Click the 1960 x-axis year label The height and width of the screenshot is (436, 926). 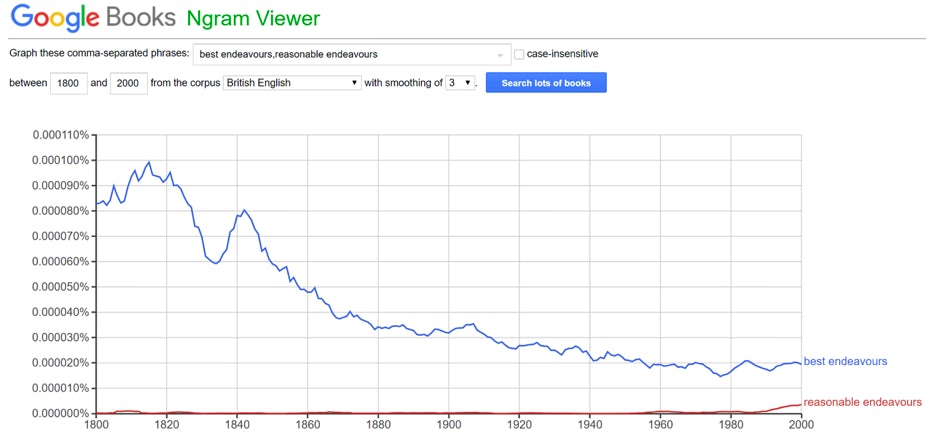tap(660, 425)
